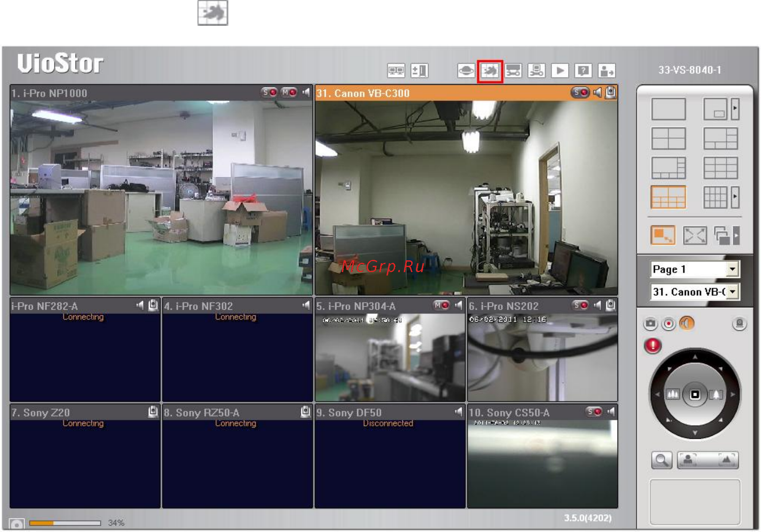Image resolution: width=761 pixels, height=532 pixels.
Task: Click manual recording indicator on i-Pro NP304-A
Action: point(441,305)
